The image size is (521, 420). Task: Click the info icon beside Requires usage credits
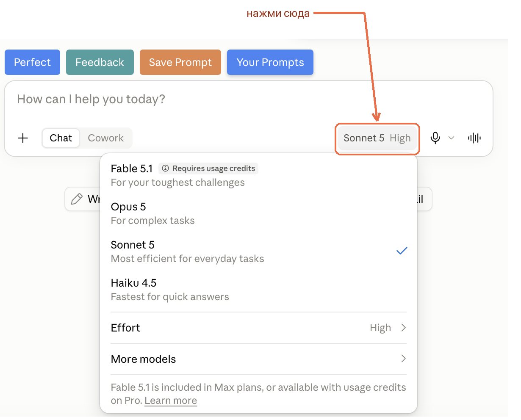pos(166,169)
